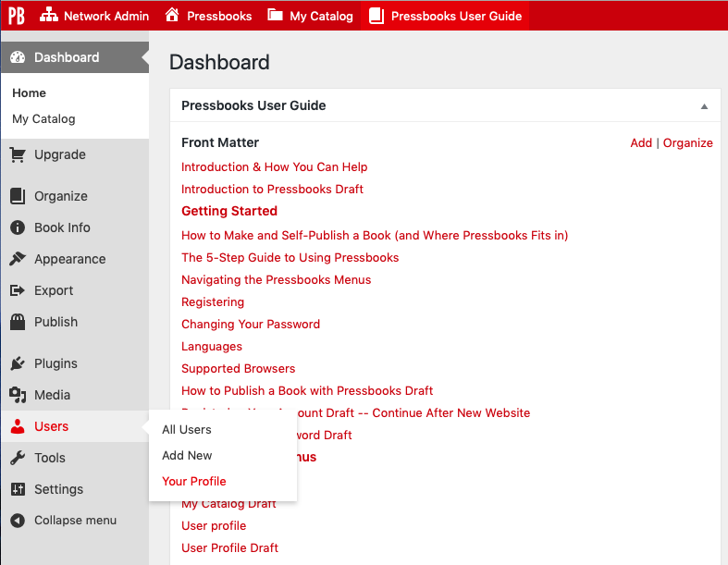Viewport: 728px width, 565px height.
Task: Click the Book Info circle icon
Action: (18, 227)
